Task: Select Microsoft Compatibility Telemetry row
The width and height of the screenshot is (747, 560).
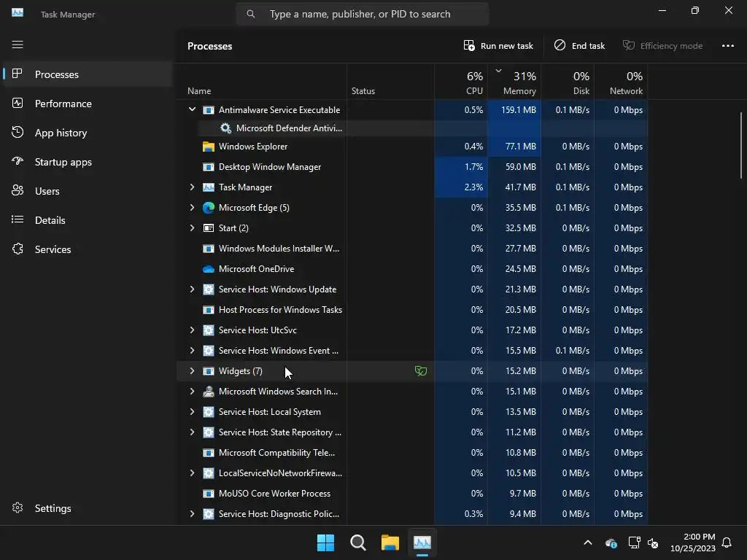Action: pyautogui.click(x=412, y=453)
